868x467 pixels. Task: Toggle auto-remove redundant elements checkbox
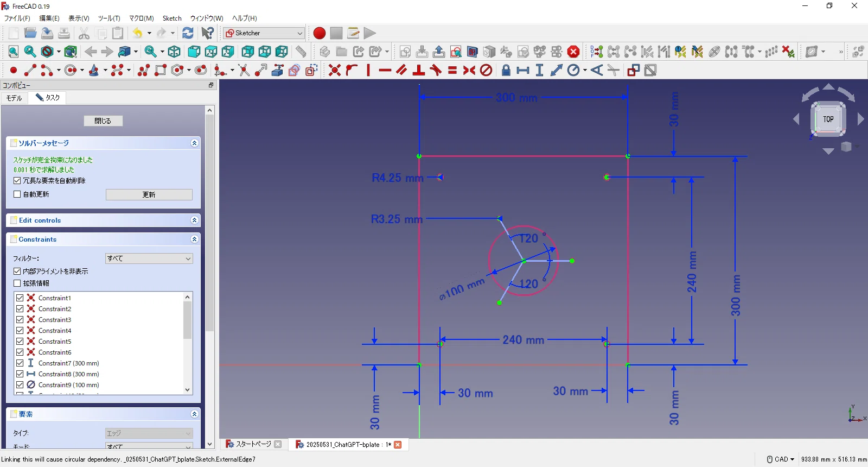coord(17,180)
